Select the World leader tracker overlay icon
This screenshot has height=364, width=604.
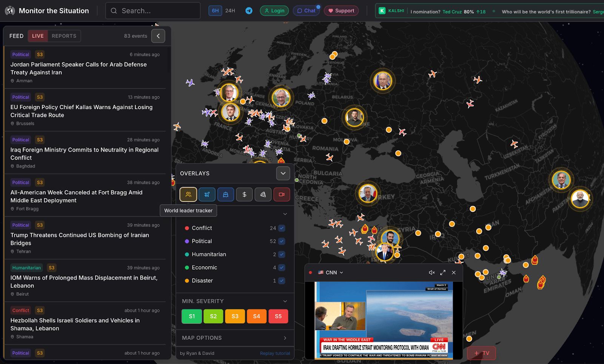pos(188,194)
